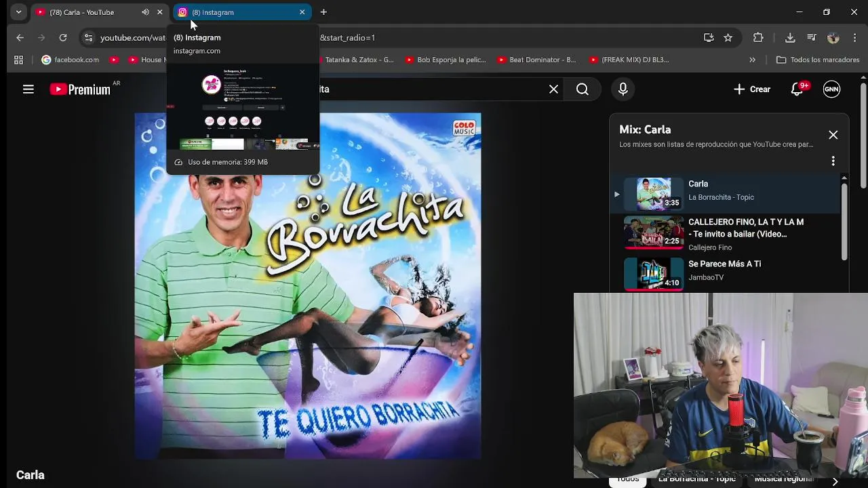This screenshot has height=488, width=868.
Task: Click the Mix: Carla heading
Action: tap(645, 129)
